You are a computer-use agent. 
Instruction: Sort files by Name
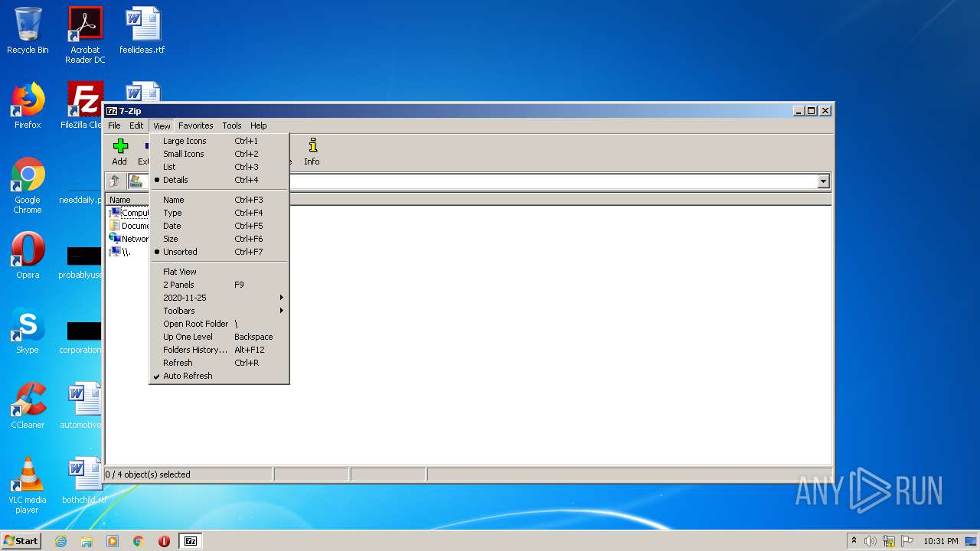[219, 200]
